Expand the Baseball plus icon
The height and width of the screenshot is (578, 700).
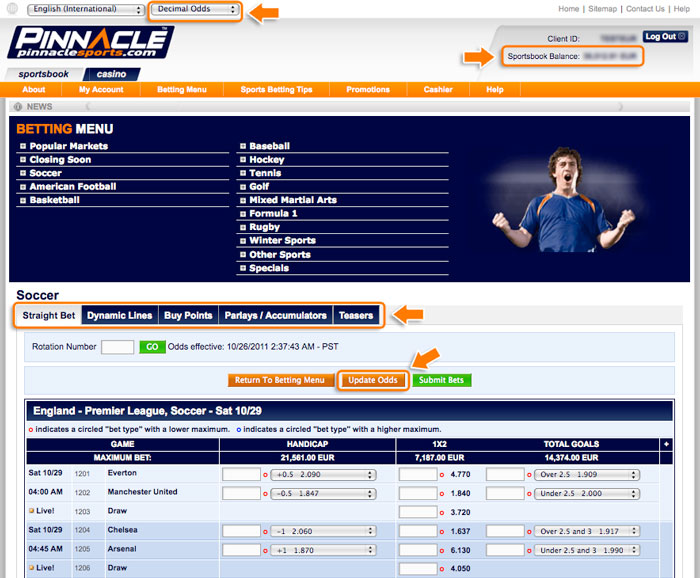tap(243, 146)
